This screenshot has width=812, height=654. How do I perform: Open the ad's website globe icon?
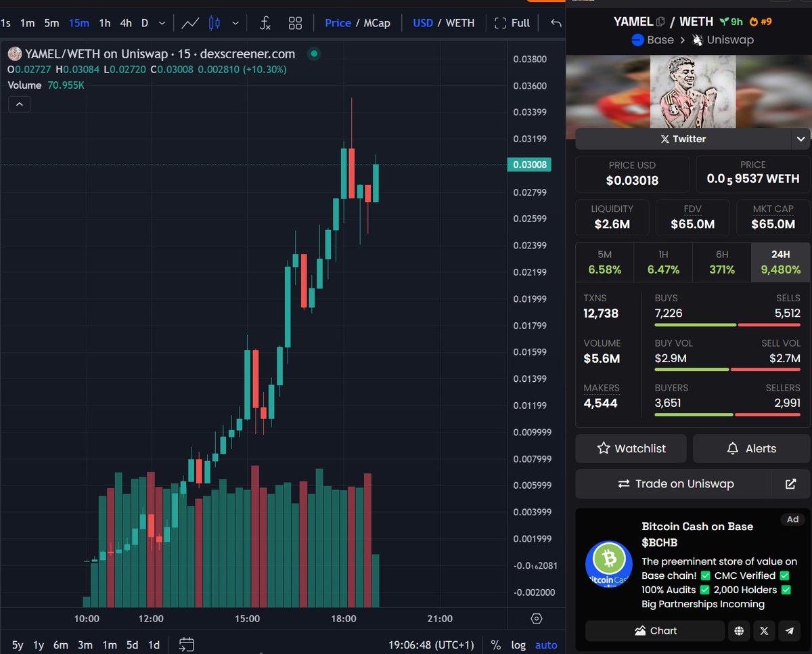739,631
